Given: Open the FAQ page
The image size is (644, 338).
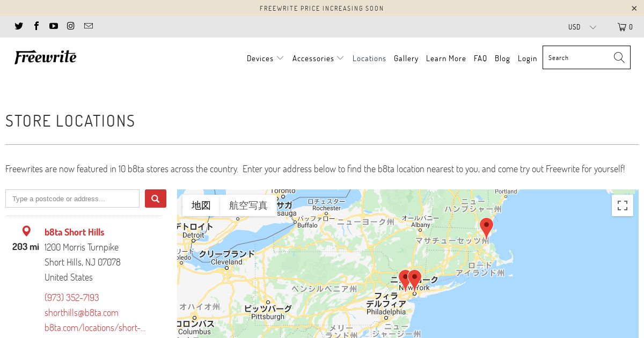Looking at the screenshot, I should coord(480,58).
